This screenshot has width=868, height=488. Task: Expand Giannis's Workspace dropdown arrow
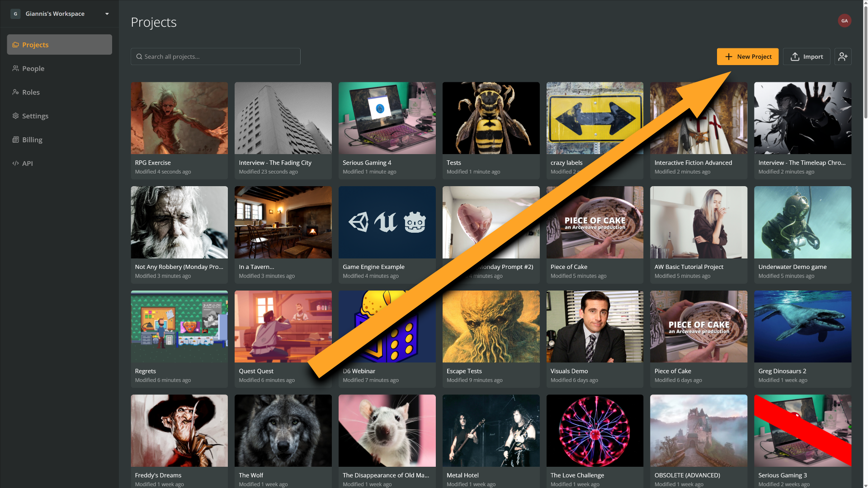point(107,14)
